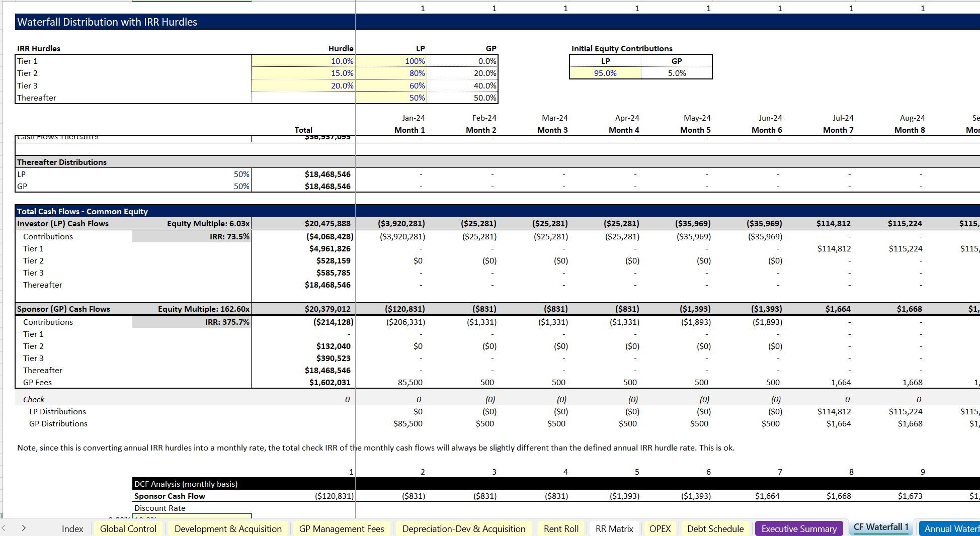Switch to the RR Matrix tab
Viewport: 980px width, 536px height.
(614, 528)
